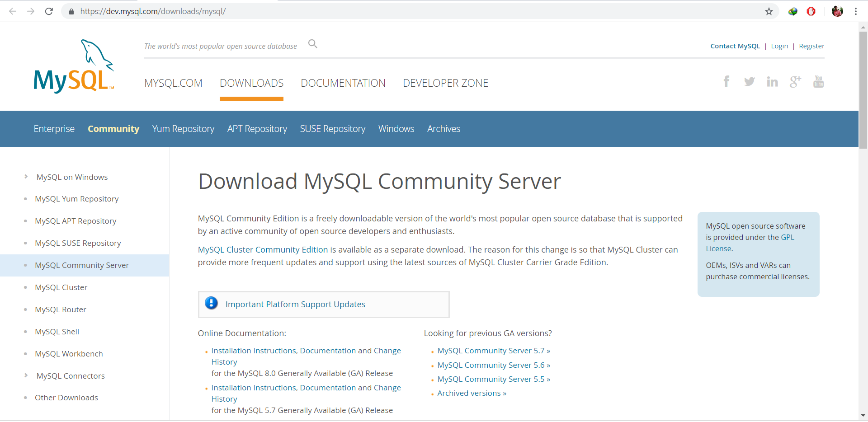This screenshot has height=422, width=868.
Task: Expand MySQL Connectors sidebar arrow
Action: click(x=26, y=375)
